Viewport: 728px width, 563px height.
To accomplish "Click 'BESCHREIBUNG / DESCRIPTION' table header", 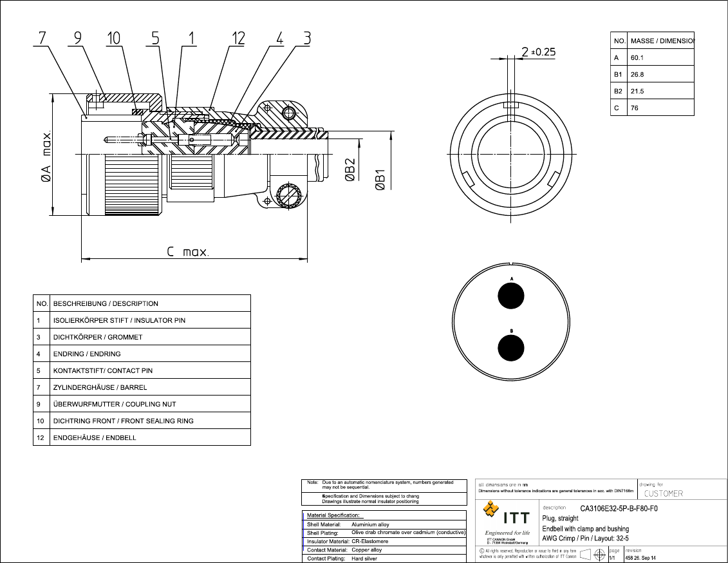I will point(106,303).
